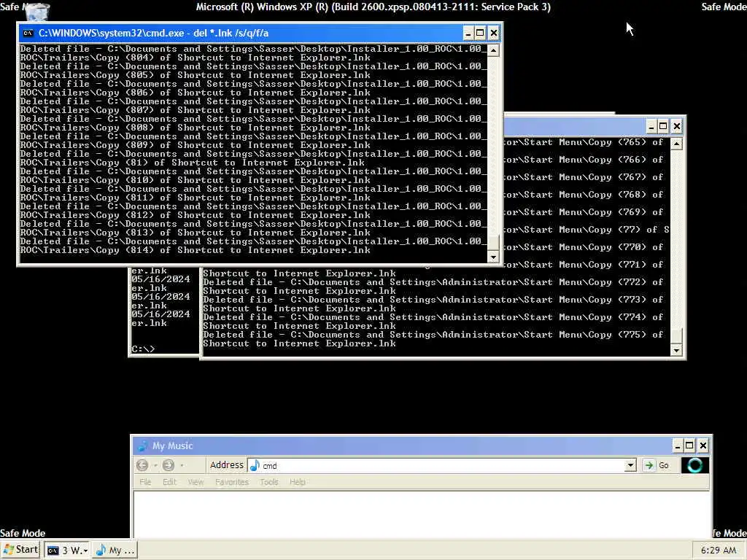Open the Edit menu in My Music
Viewport: 747px width, 560px height.
pyautogui.click(x=169, y=482)
